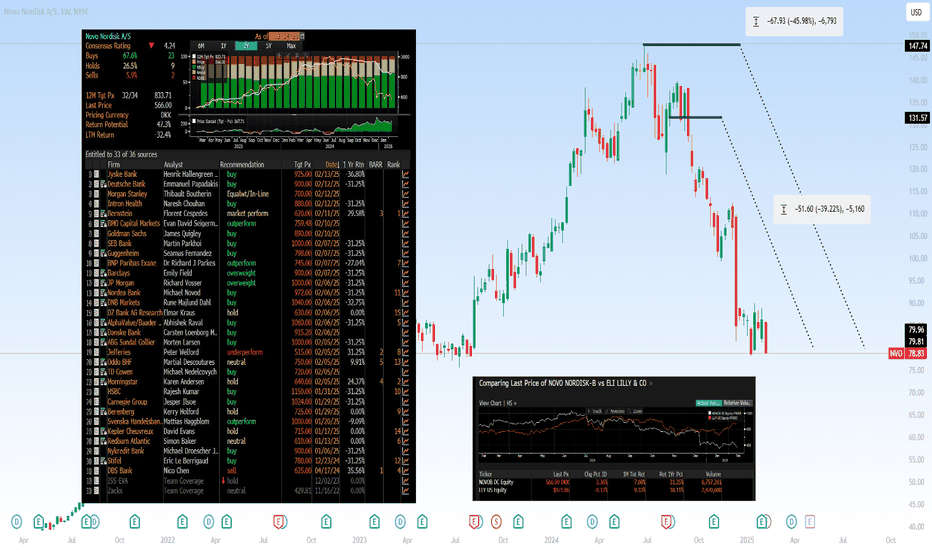Click the 131.57 price axis label
The width and height of the screenshot is (932, 550).
tap(917, 118)
